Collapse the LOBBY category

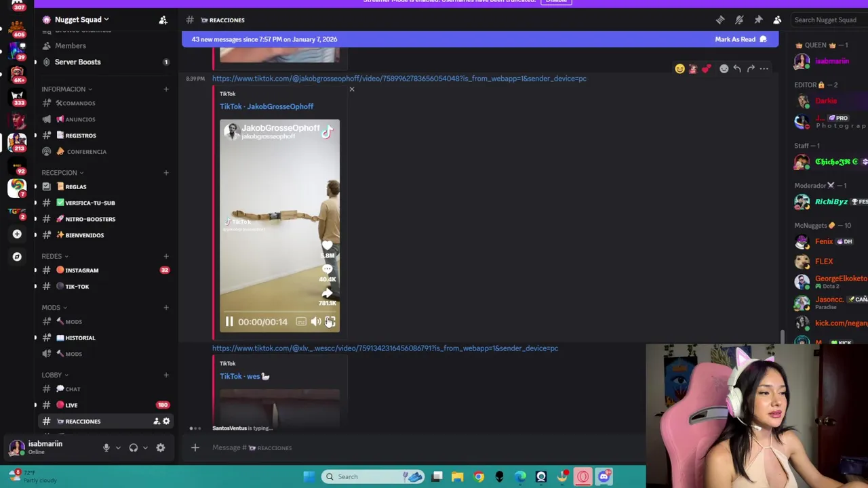[54, 375]
